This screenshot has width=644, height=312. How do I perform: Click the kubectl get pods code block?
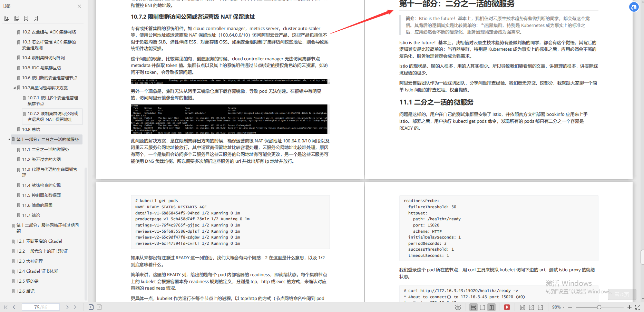230,222
